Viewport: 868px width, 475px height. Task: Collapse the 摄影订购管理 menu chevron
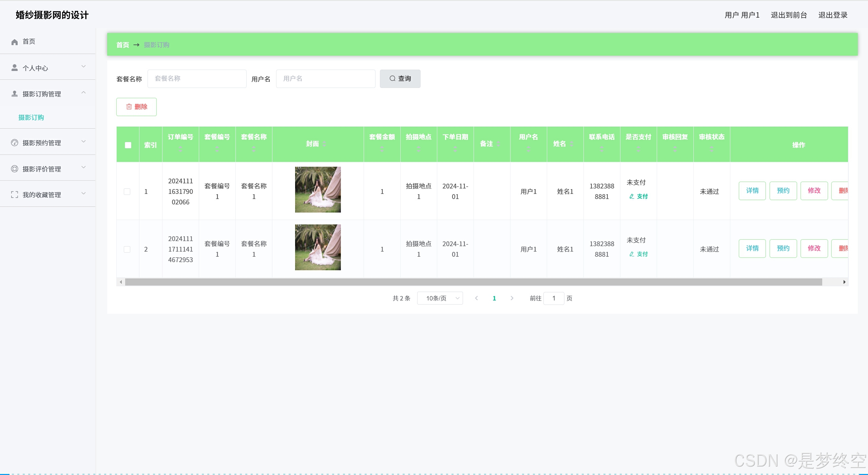click(83, 93)
